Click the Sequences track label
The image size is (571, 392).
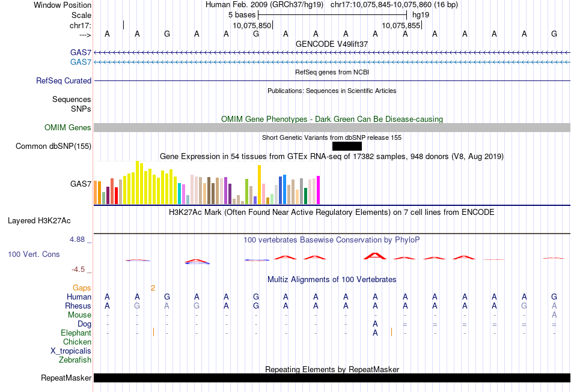[x=72, y=99]
